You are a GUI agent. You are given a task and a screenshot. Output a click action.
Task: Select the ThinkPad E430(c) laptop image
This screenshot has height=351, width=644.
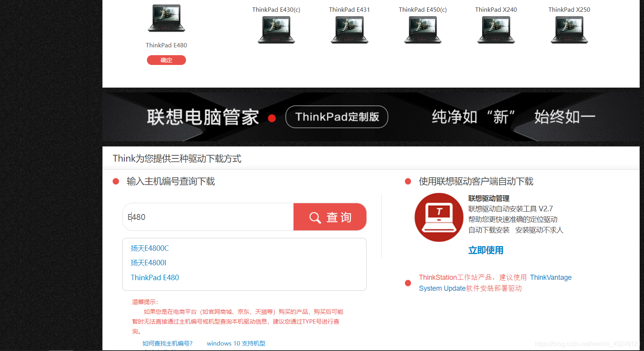(276, 30)
